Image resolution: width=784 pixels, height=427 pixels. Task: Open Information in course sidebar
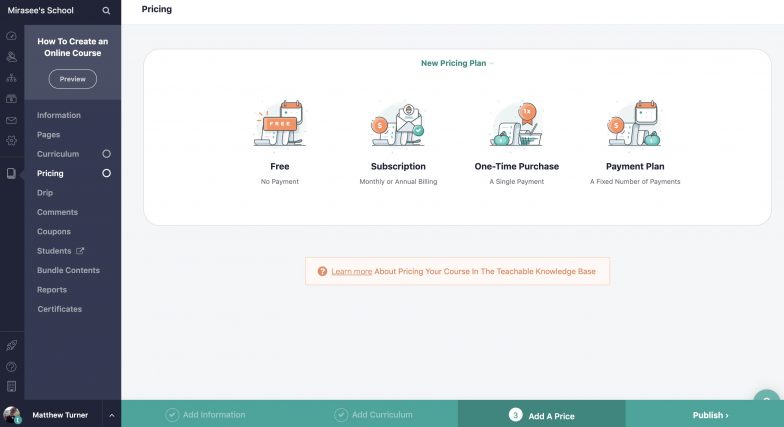tap(58, 115)
